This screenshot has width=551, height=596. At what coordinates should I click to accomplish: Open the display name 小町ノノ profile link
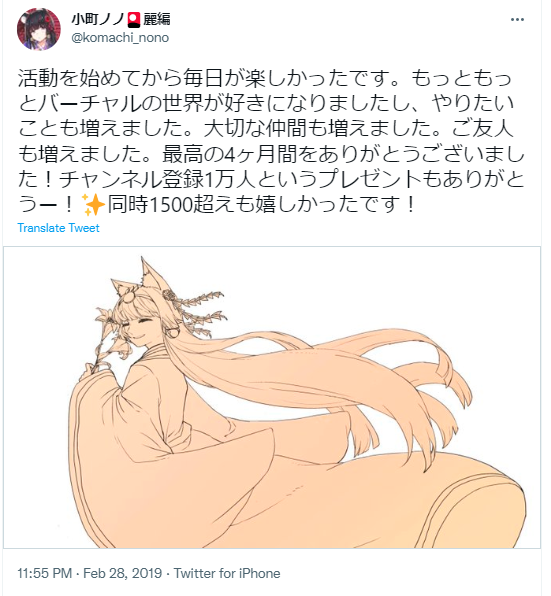point(99,20)
